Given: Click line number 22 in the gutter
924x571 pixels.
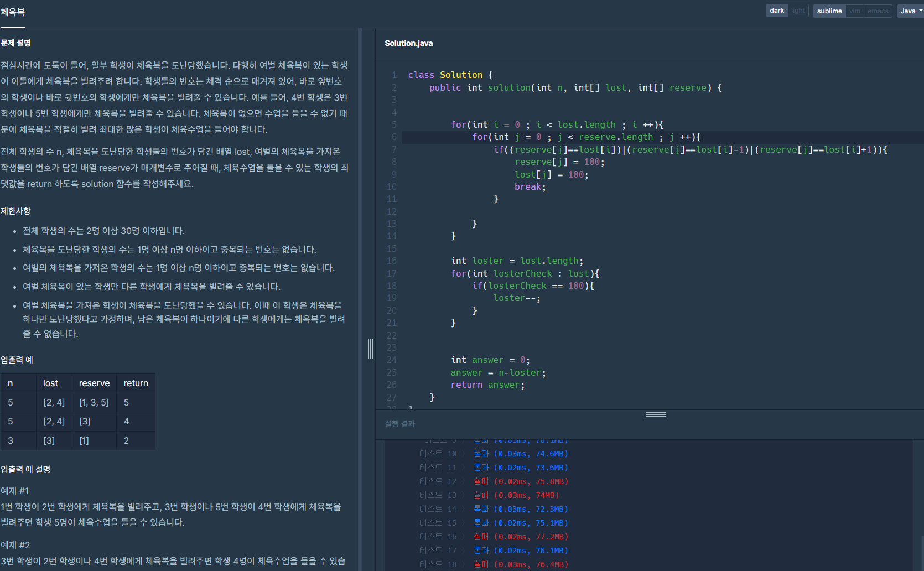Looking at the screenshot, I should point(392,336).
